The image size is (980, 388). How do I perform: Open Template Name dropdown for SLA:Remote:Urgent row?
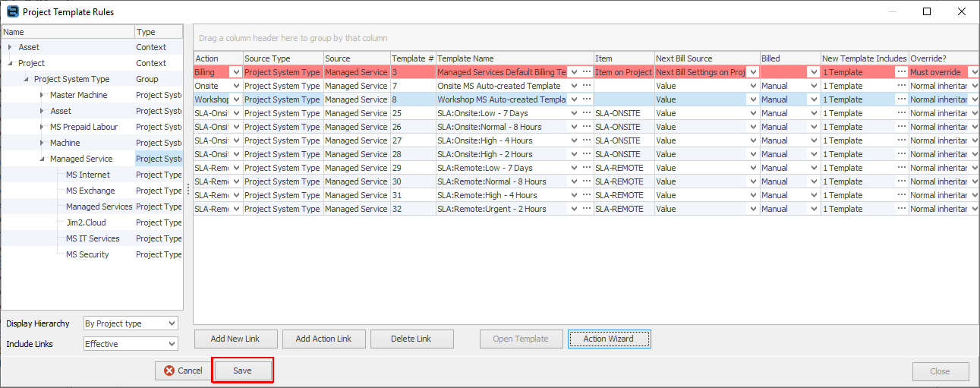574,209
